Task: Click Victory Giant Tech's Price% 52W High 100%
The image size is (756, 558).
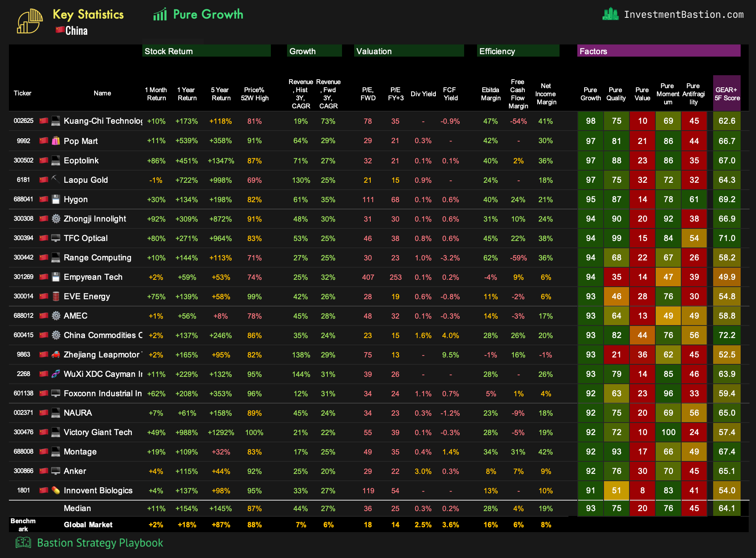Action: click(254, 432)
